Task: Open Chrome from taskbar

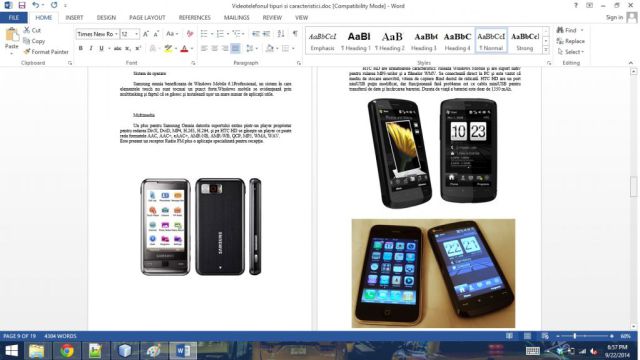Action: pos(67,351)
